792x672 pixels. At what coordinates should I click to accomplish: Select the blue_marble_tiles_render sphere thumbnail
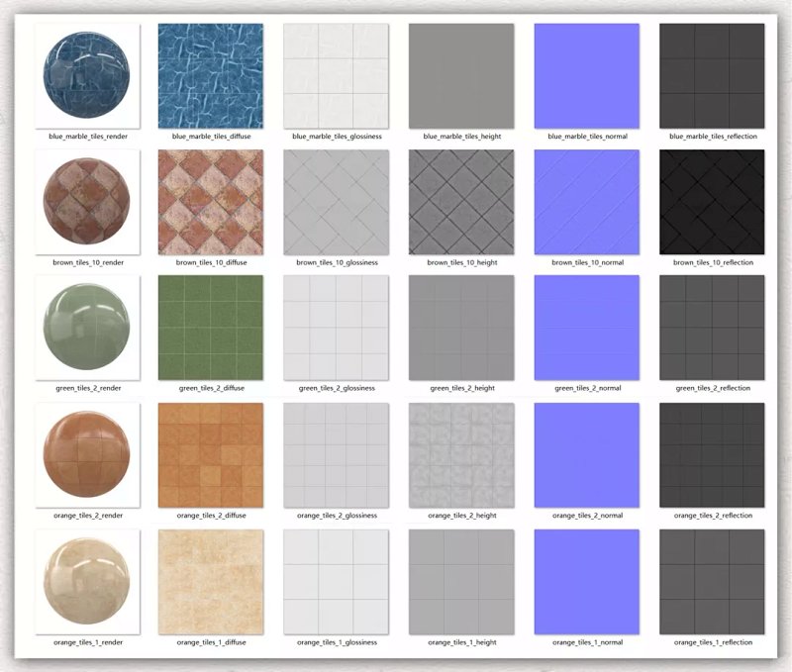tap(87, 76)
